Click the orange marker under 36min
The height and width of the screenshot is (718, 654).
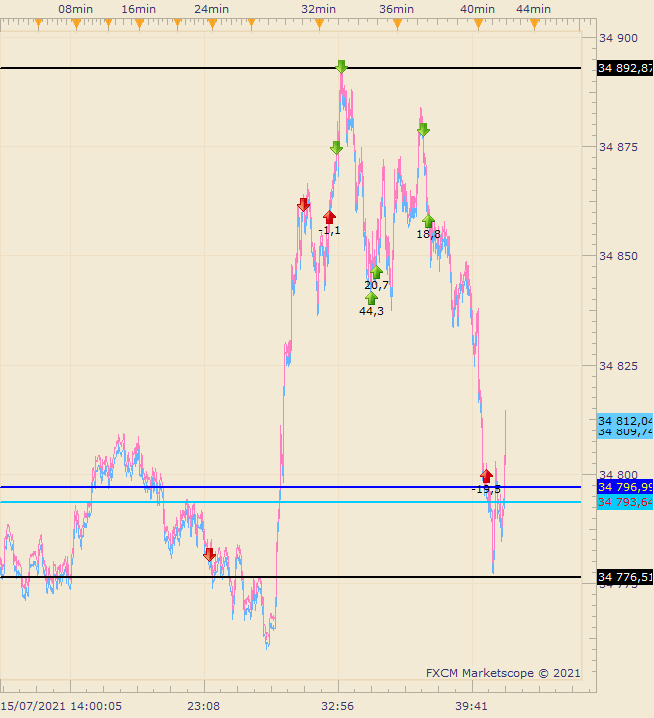pos(398,24)
